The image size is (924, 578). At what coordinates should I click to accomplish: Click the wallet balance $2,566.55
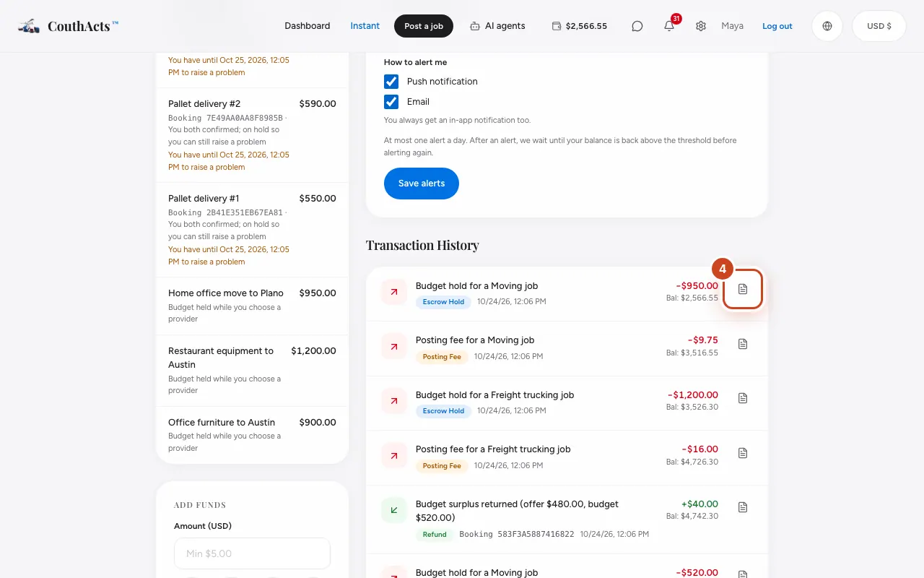[x=580, y=26]
